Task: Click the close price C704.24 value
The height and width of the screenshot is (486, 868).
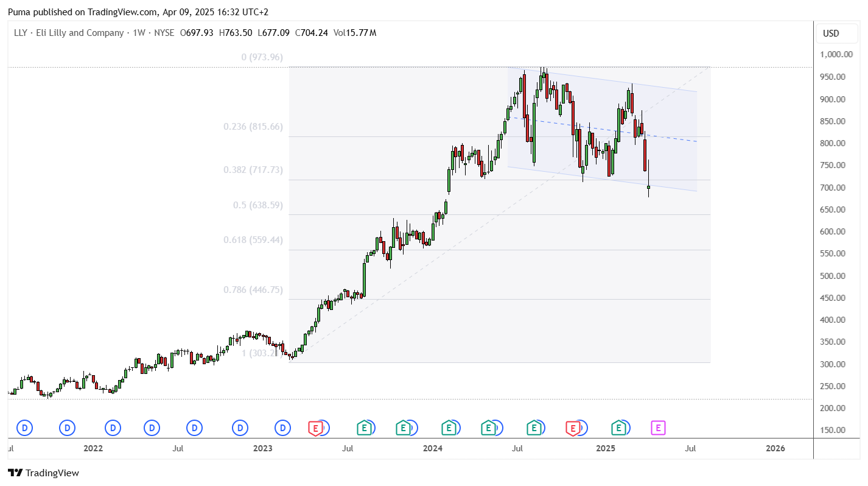Action: point(312,33)
